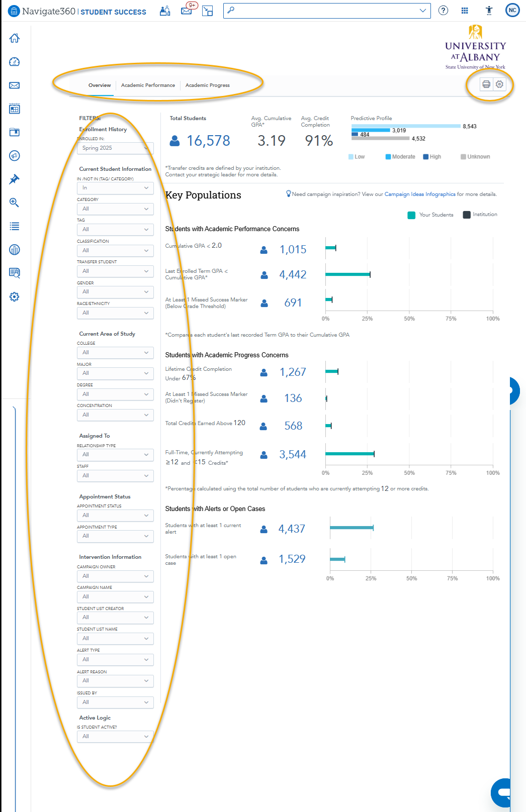Switch to the Academic Progress tab
This screenshot has height=812, width=526.
tap(207, 85)
